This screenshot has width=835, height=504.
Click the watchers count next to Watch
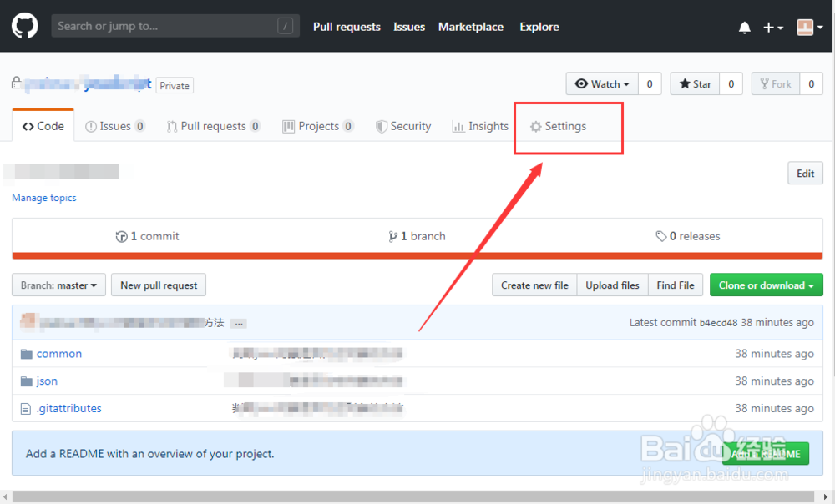click(x=650, y=84)
